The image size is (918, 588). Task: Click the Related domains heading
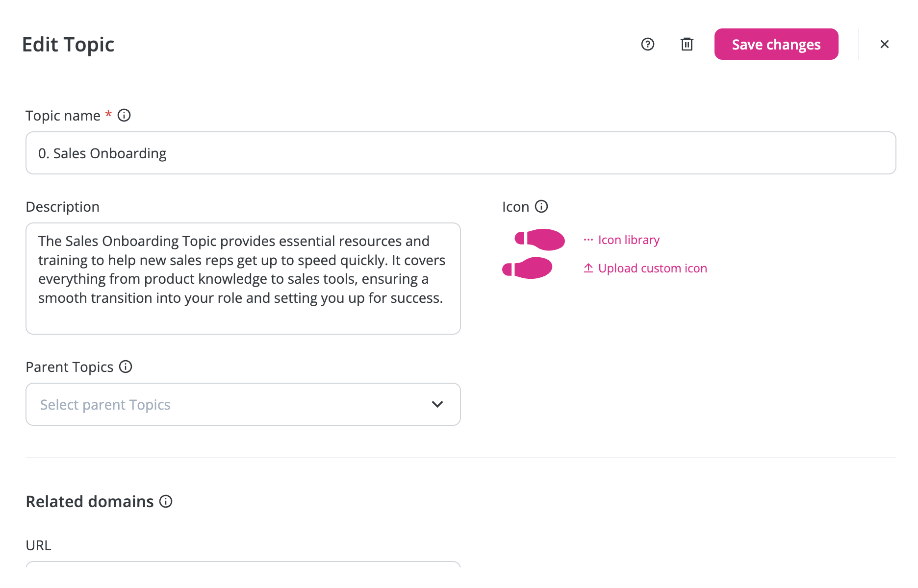point(90,502)
